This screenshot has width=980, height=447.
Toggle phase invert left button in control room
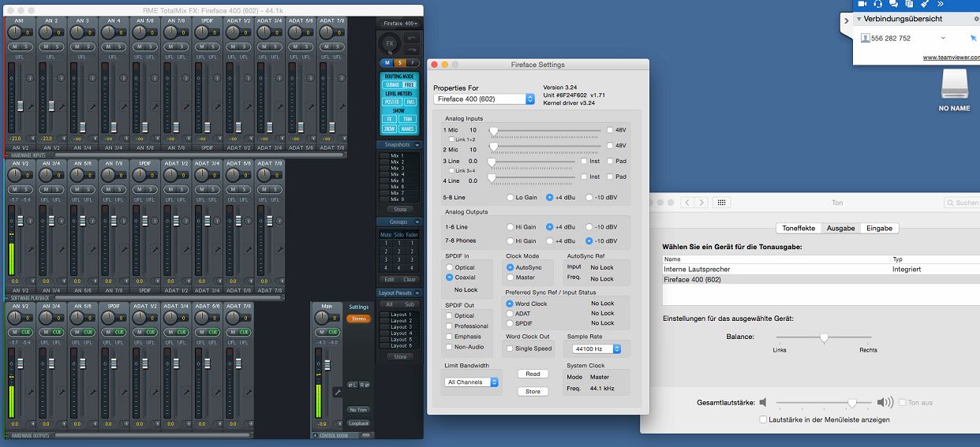point(352,385)
